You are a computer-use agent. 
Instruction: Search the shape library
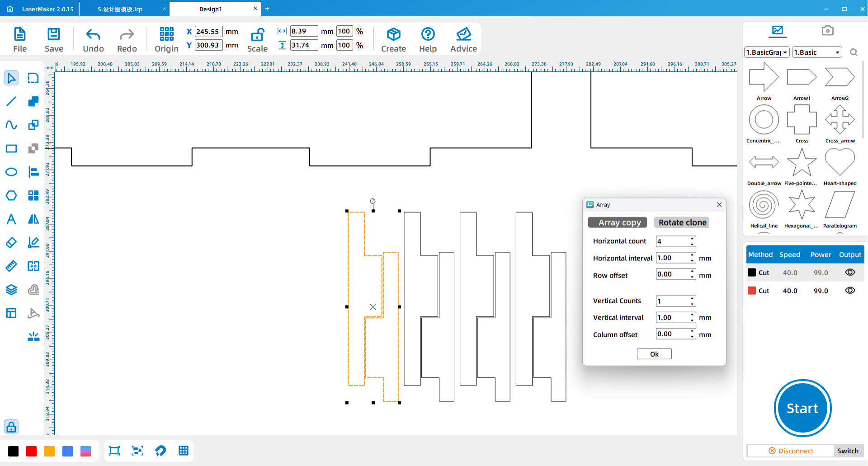point(854,52)
